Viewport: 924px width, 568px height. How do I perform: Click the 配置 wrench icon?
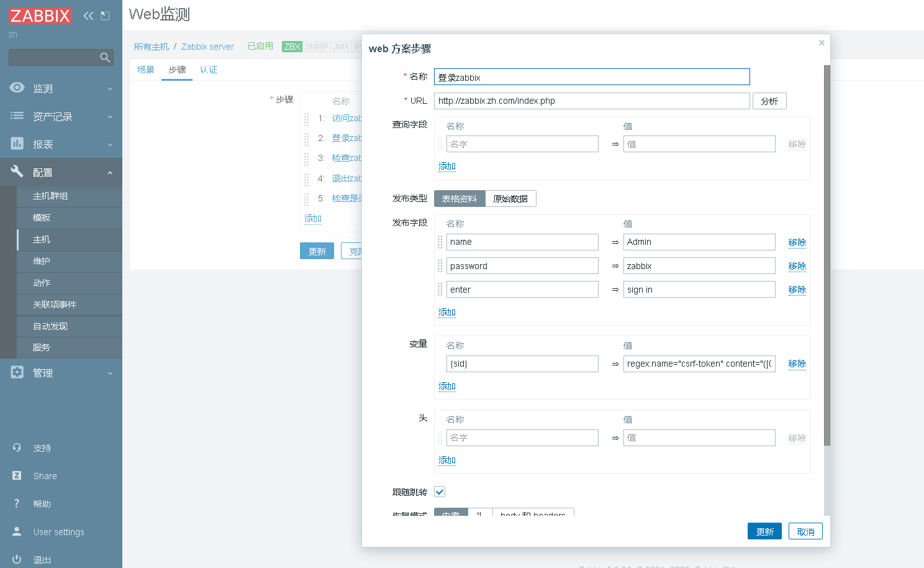[17, 172]
